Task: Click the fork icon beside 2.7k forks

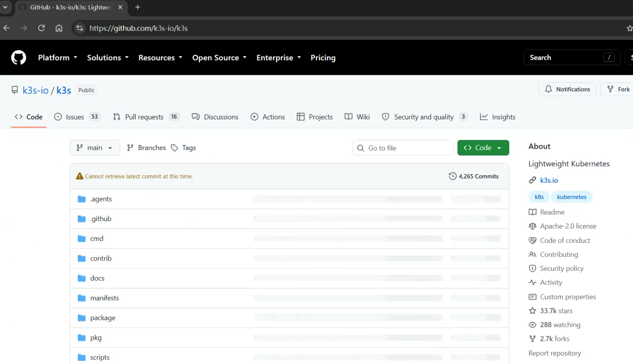Action: (532, 339)
